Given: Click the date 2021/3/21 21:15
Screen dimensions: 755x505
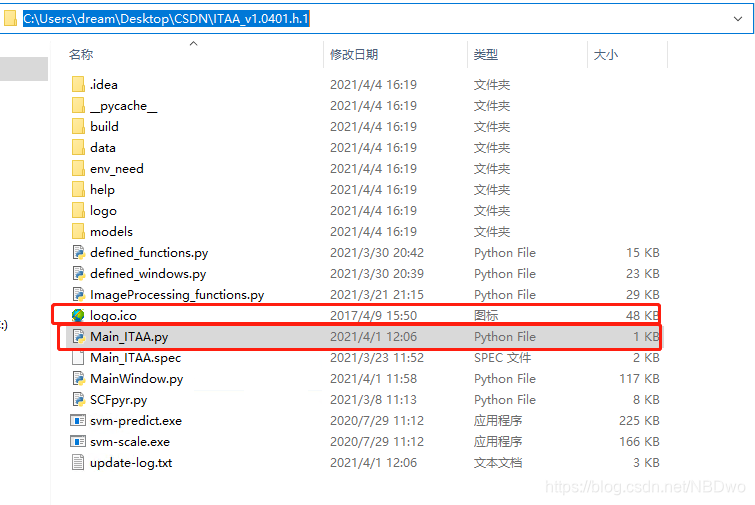Looking at the screenshot, I should [377, 295].
